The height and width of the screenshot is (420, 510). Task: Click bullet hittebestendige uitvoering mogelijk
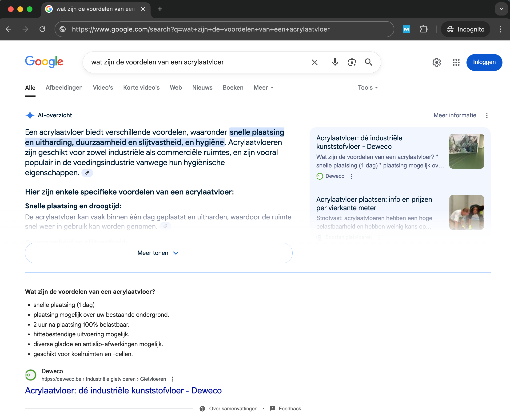pyautogui.click(x=81, y=334)
